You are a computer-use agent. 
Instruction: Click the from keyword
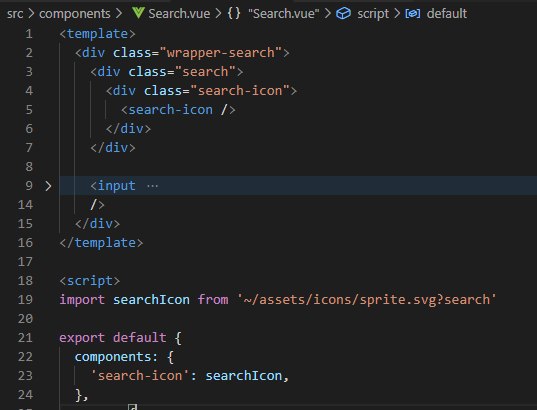(213, 300)
